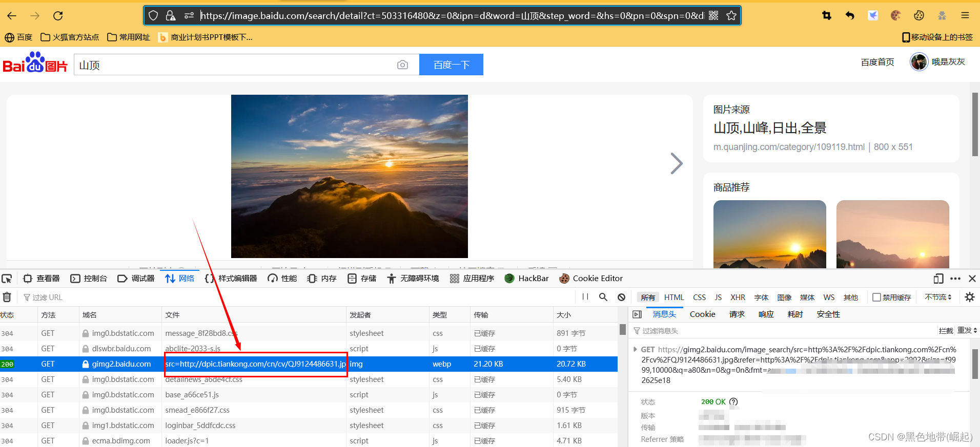Close the developer tools panel
Viewport: 980px width, 447px height.
[x=972, y=279]
